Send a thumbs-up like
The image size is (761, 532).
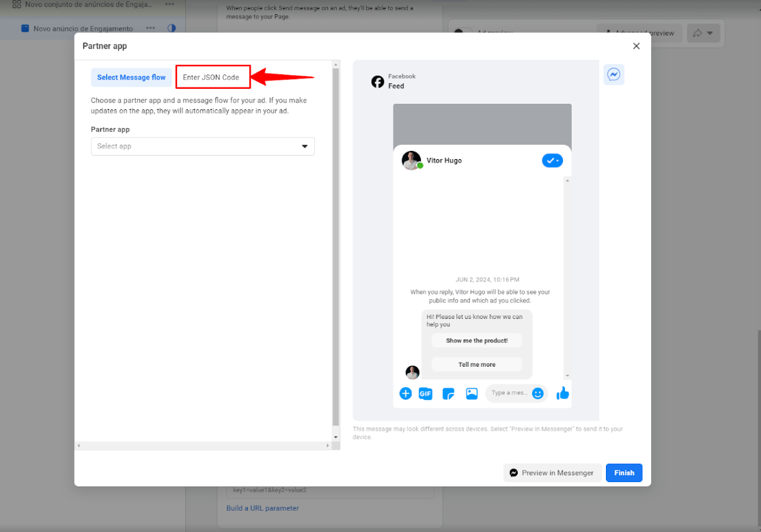[562, 393]
